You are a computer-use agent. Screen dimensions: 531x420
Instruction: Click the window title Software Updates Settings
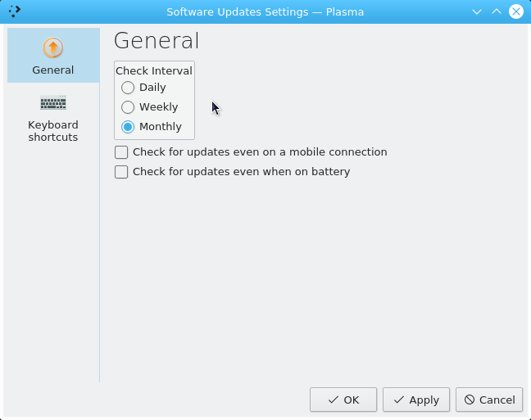[x=238, y=12]
